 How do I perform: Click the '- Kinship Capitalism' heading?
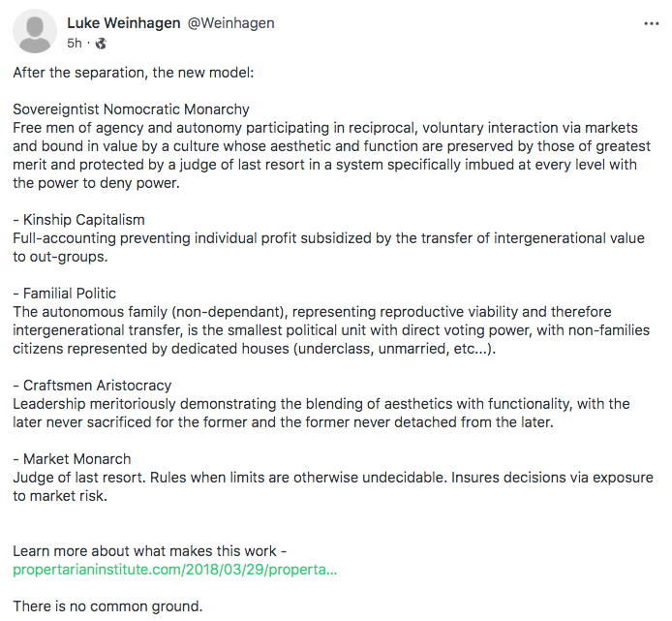78,220
